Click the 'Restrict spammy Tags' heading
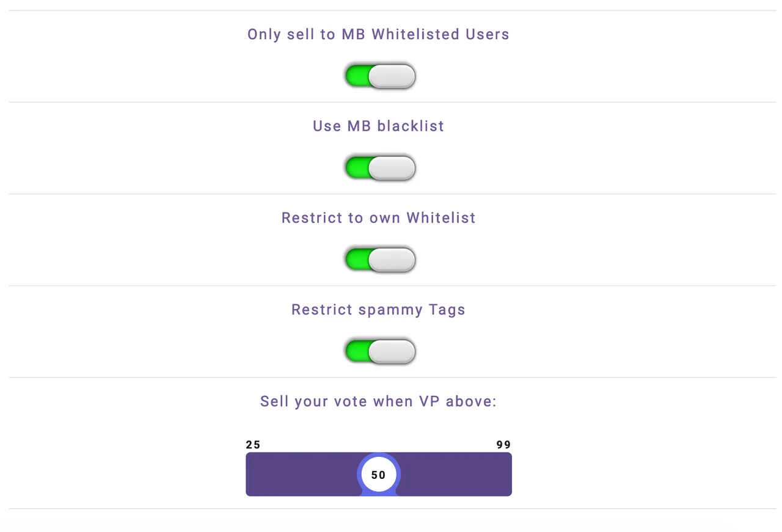This screenshot has height=532, width=782. [378, 310]
